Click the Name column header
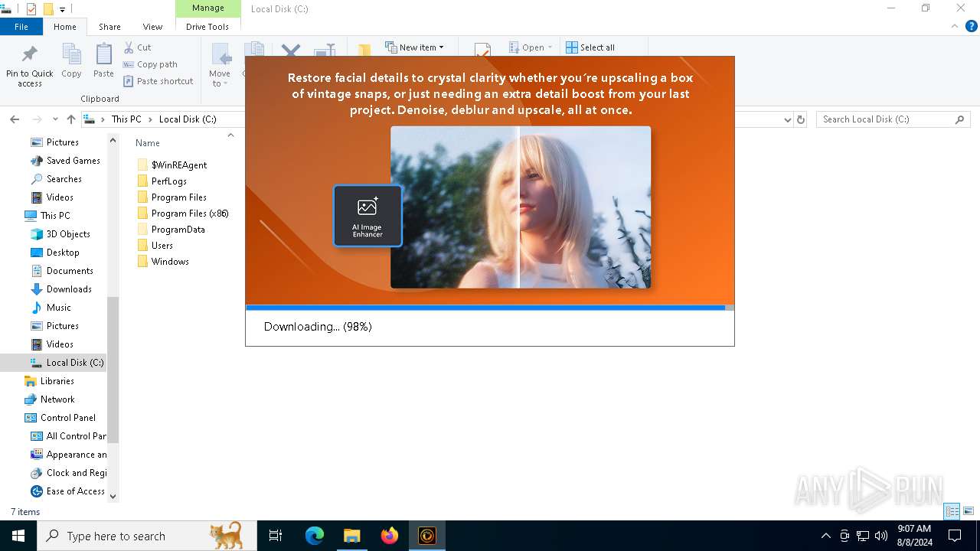 [x=148, y=143]
